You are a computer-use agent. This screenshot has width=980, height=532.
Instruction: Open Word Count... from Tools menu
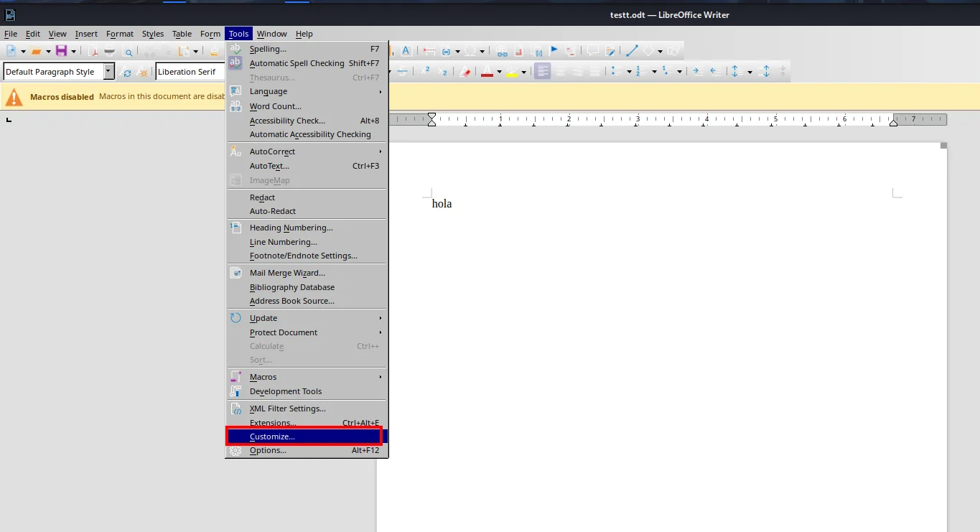tap(307, 106)
